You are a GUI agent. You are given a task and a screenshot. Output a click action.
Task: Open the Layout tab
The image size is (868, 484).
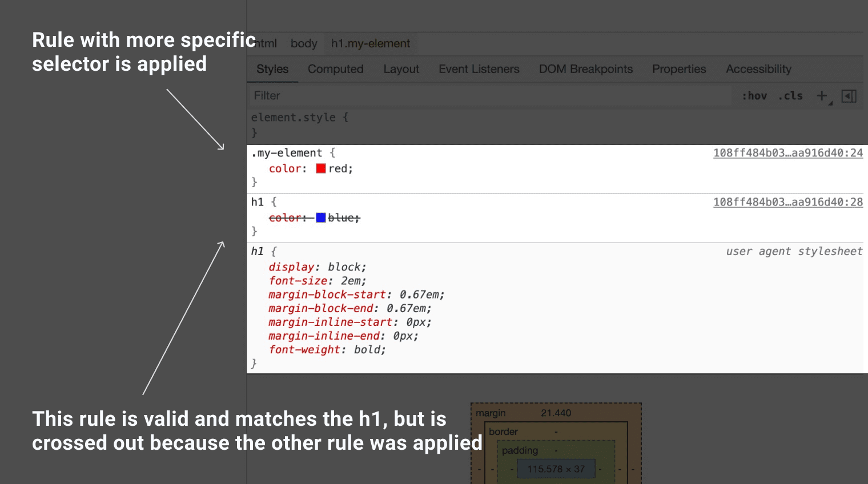pos(401,68)
